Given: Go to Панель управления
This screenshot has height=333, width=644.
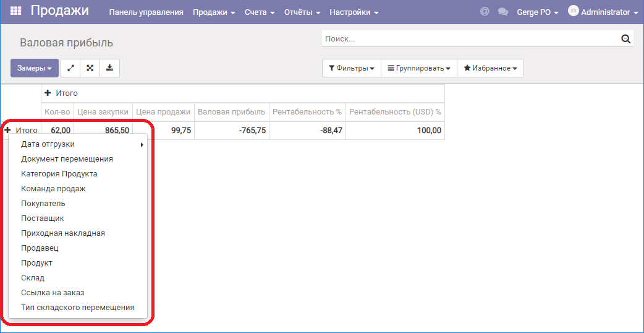Looking at the screenshot, I should click(146, 12).
